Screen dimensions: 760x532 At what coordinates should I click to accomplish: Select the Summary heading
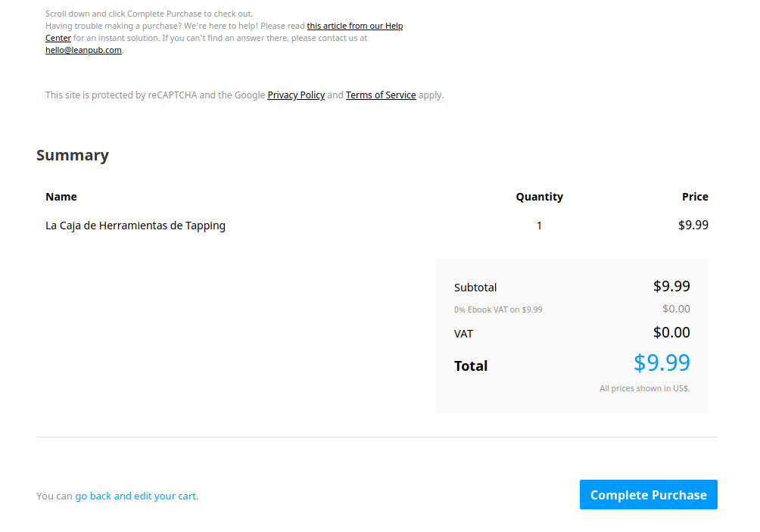click(73, 155)
